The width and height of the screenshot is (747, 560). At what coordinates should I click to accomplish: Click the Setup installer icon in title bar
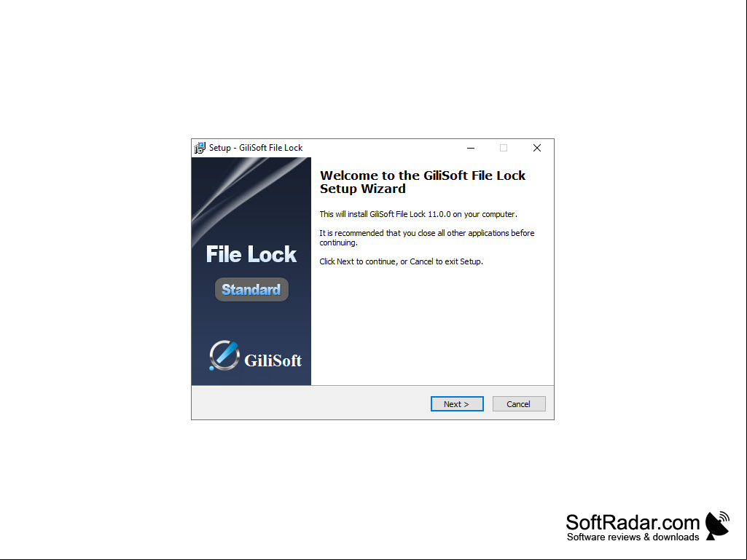tap(200, 148)
